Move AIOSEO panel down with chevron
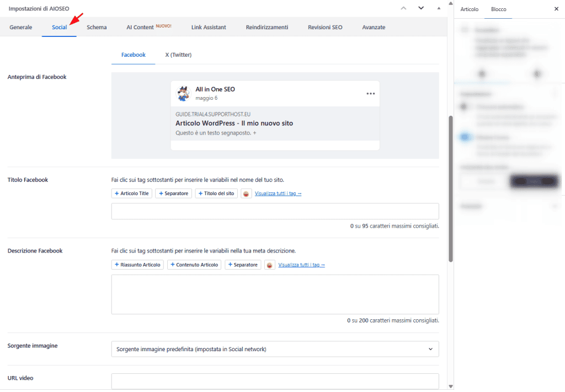Viewport: 565px width, 392px height. (421, 8)
